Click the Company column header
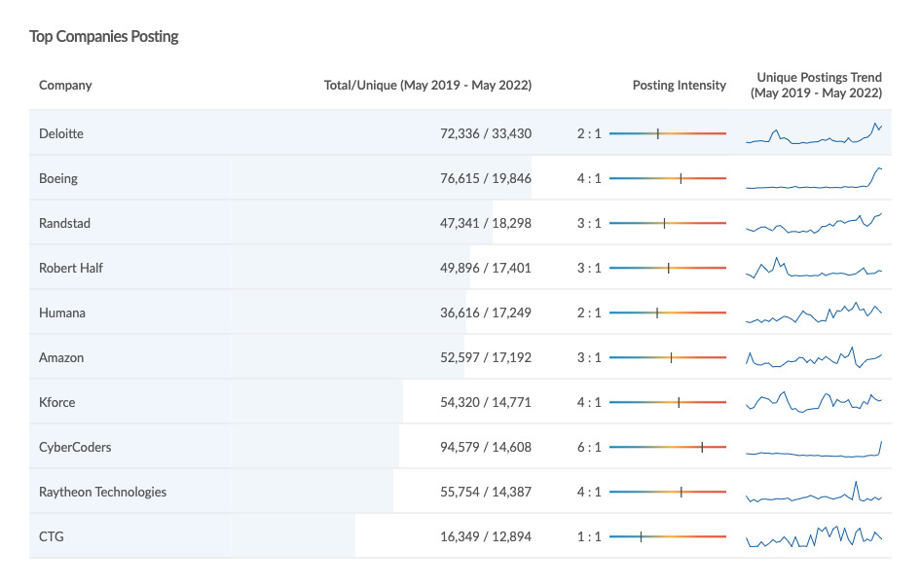Image resolution: width=921 pixels, height=588 pixels. click(x=65, y=85)
